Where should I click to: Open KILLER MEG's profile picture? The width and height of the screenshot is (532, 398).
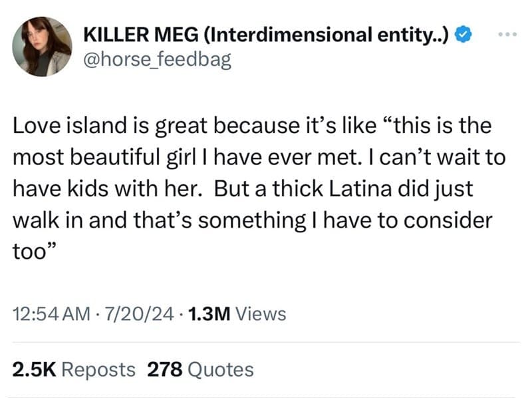click(x=41, y=45)
